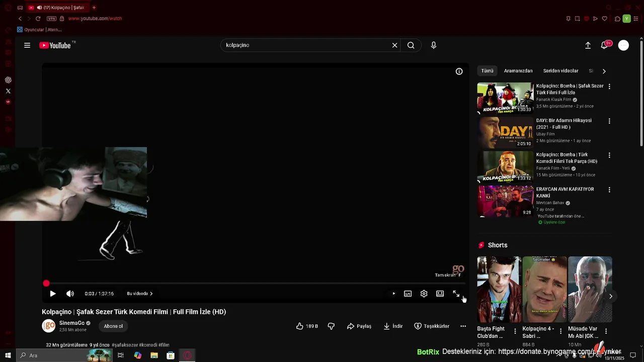This screenshot has width=644, height=362.
Task: Toggle the autoplay switch in the player
Action: coord(393,294)
